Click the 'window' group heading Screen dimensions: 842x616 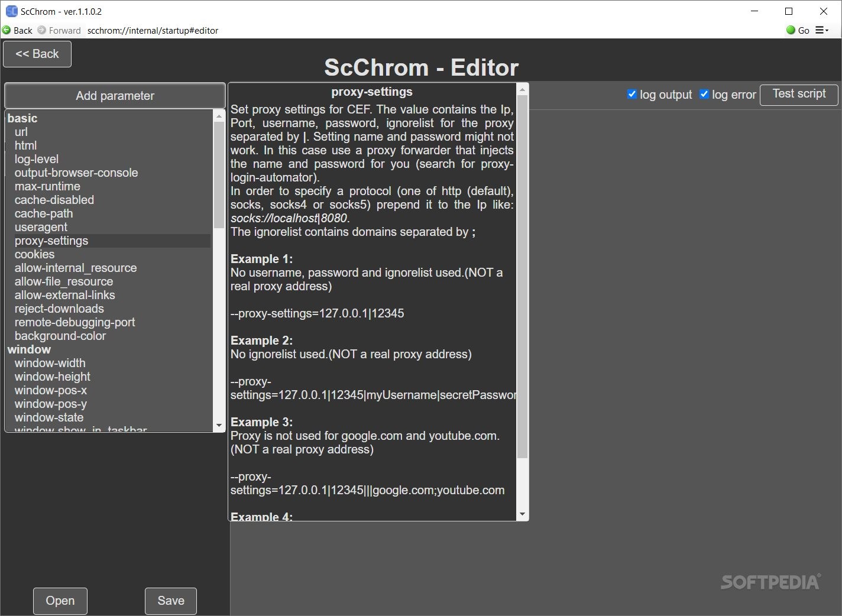29,349
